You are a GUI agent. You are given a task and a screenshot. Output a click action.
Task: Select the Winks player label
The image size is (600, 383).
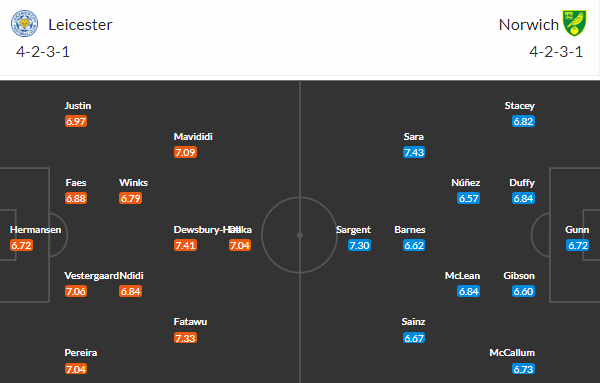pyautogui.click(x=133, y=183)
